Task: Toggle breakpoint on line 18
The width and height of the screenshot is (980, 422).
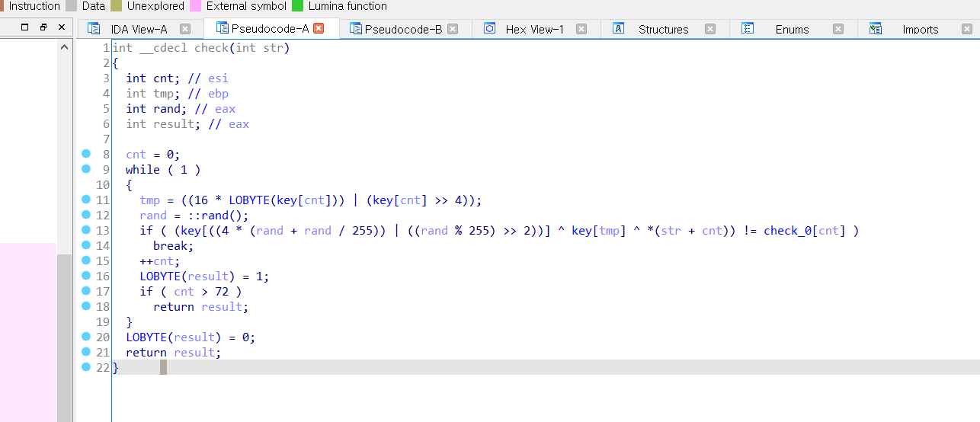Action: (x=86, y=306)
